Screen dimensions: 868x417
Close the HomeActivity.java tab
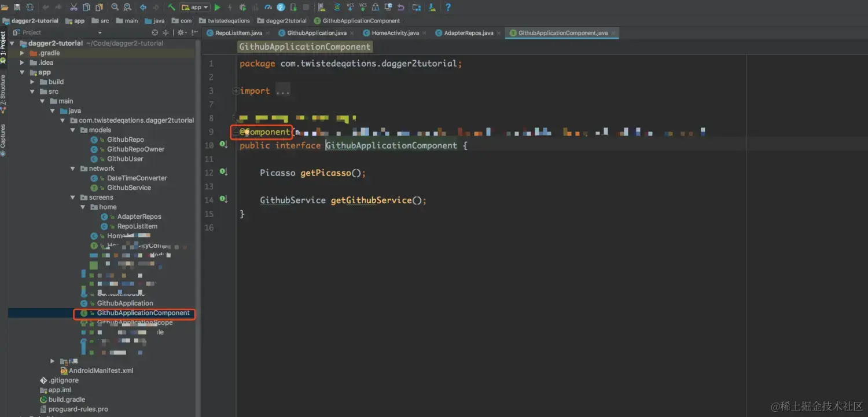425,33
